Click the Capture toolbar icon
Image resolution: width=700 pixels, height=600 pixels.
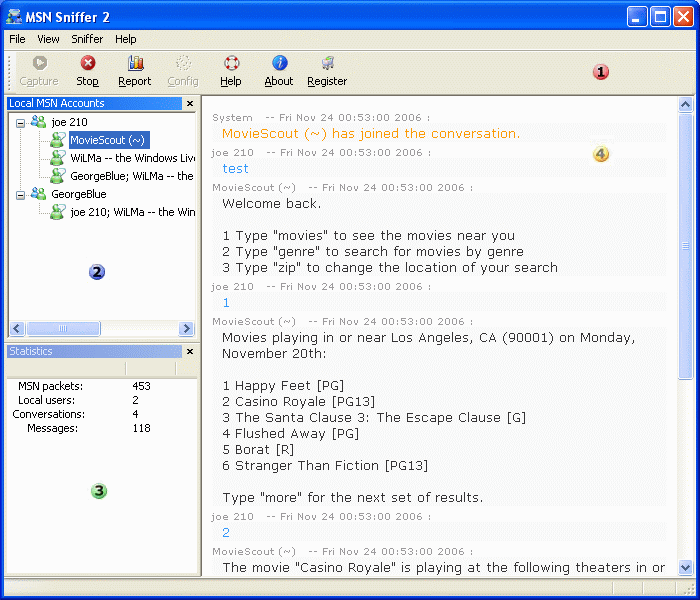[39, 63]
